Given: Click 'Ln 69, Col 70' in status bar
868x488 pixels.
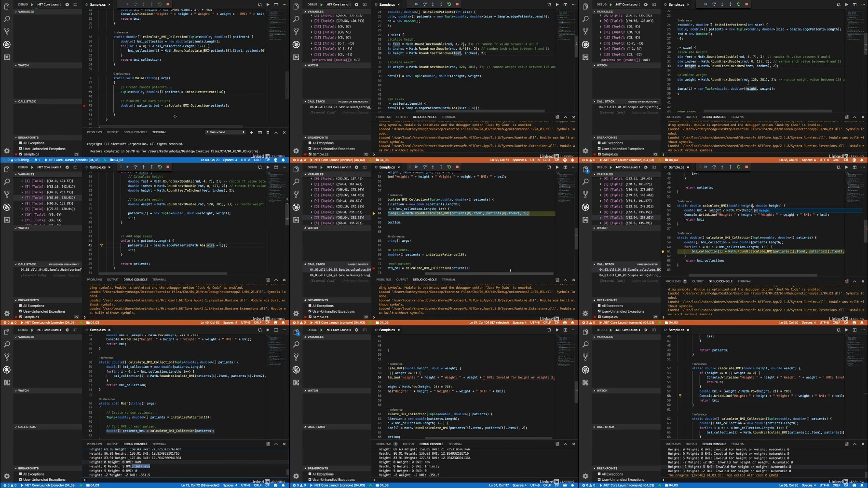Looking at the screenshot, I should [210, 160].
